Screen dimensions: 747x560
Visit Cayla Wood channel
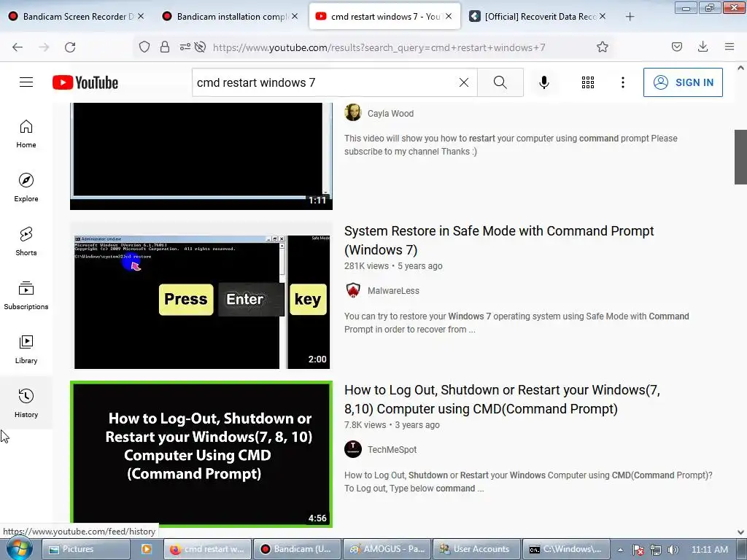[x=390, y=114]
